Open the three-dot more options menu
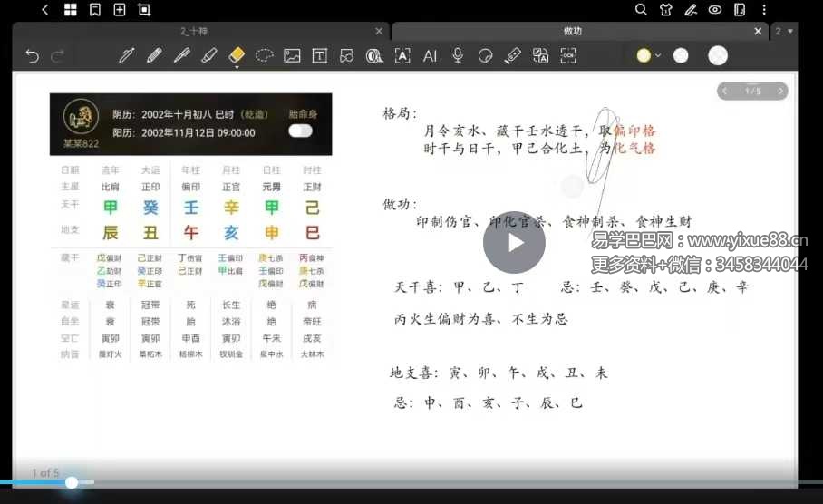 pos(764,10)
